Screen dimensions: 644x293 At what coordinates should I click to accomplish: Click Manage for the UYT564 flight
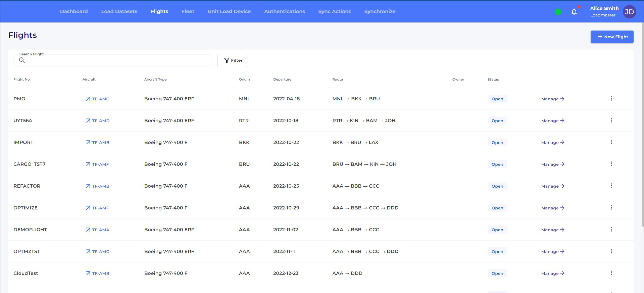(x=553, y=121)
